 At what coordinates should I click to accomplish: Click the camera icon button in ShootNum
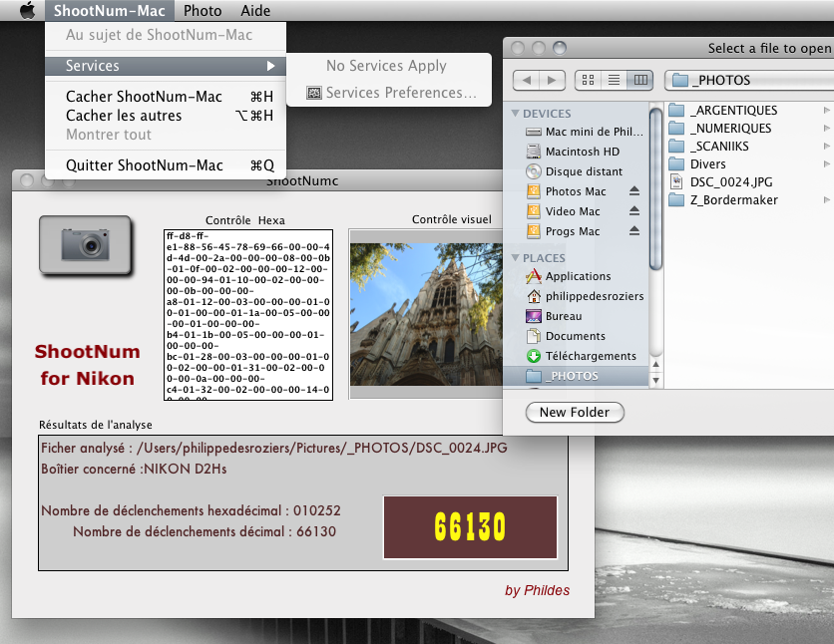85,245
